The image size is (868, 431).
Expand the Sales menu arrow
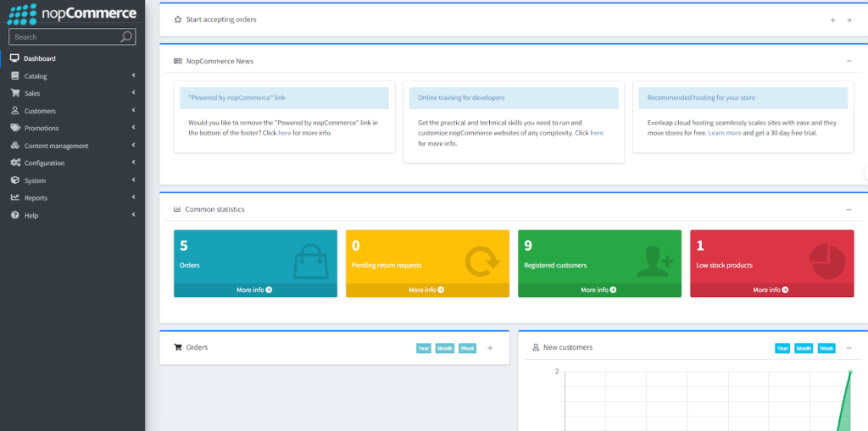[x=133, y=93]
